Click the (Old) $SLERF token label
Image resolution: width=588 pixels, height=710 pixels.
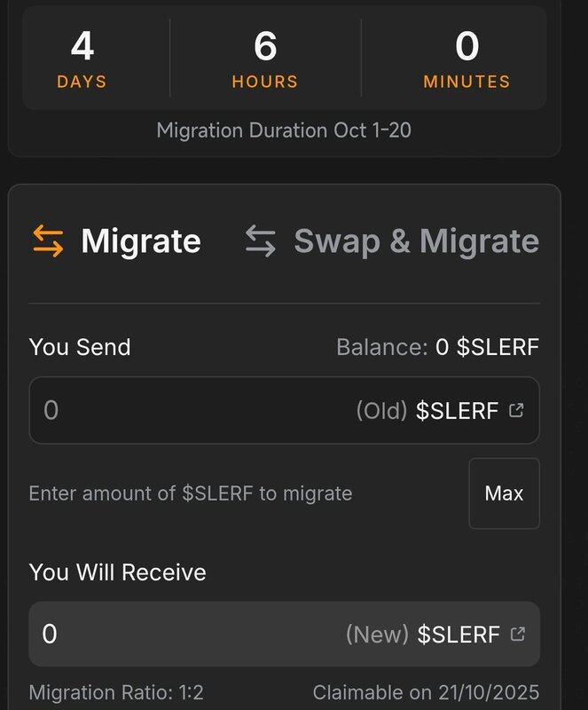click(x=427, y=411)
